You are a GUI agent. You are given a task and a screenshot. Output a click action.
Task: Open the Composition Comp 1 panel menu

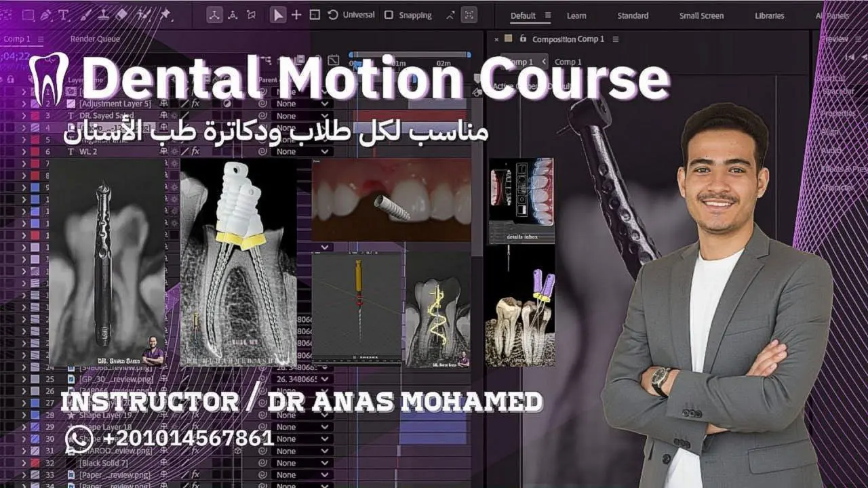coord(616,39)
